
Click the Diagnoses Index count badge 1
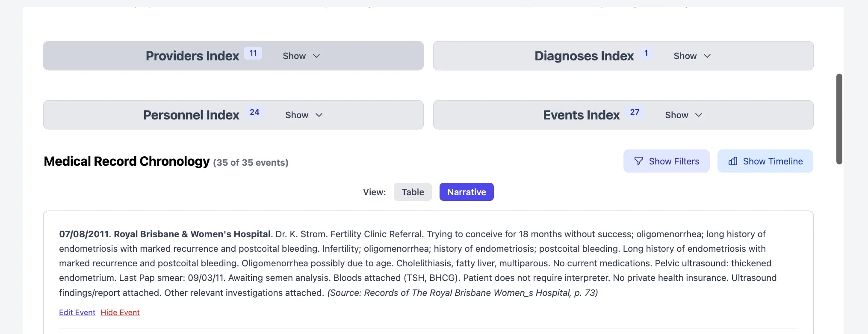646,53
